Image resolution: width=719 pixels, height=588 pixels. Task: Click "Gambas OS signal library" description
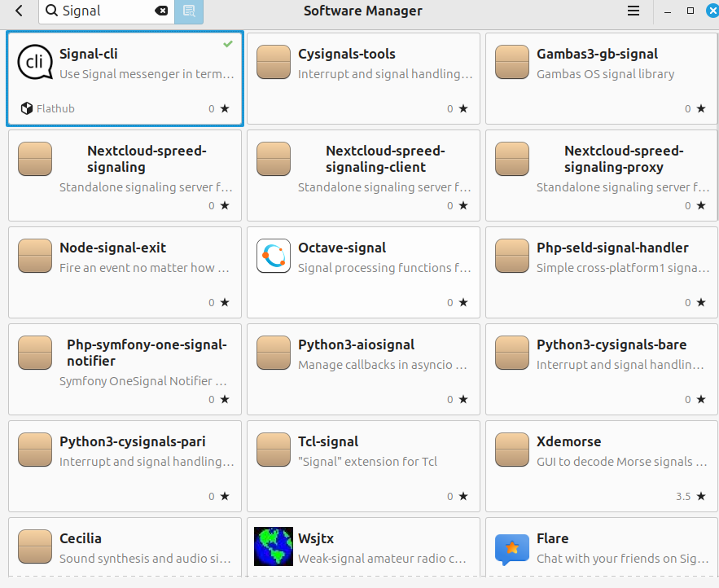tap(605, 74)
